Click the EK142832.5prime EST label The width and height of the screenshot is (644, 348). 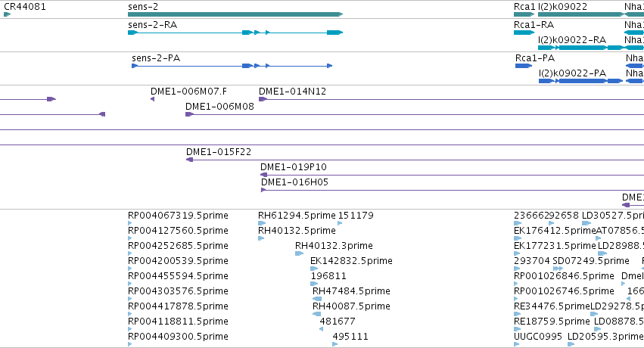pyautogui.click(x=351, y=260)
